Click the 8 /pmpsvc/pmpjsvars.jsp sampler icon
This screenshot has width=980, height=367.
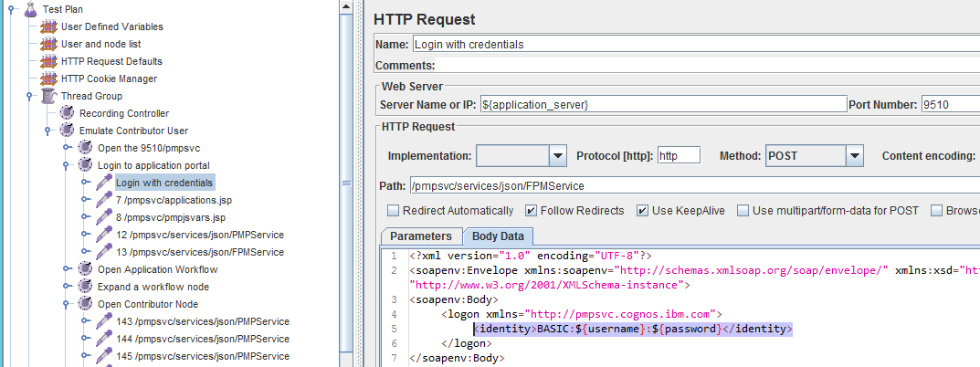pos(104,217)
